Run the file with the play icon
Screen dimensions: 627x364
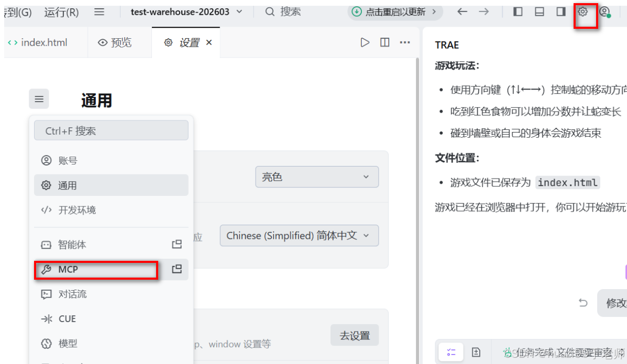tap(365, 42)
